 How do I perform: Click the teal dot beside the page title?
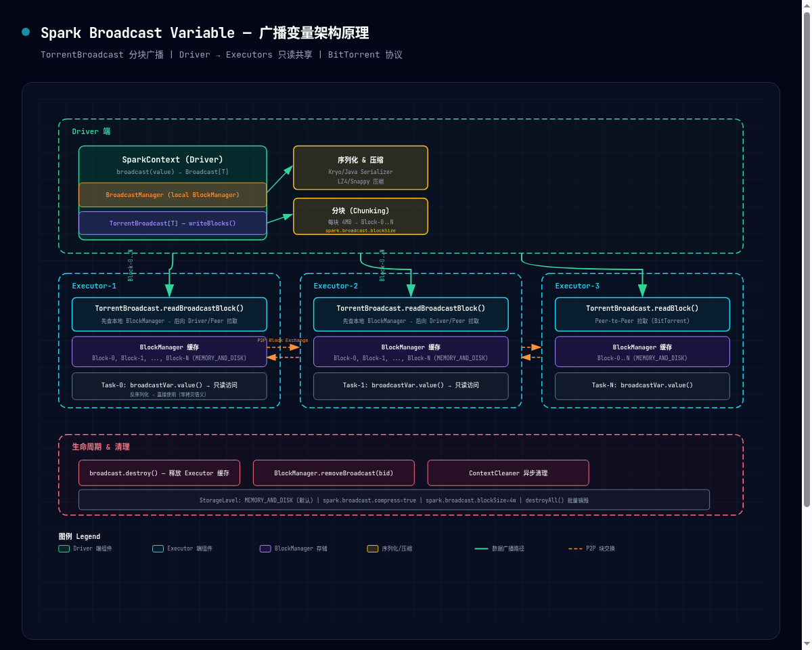(x=26, y=32)
